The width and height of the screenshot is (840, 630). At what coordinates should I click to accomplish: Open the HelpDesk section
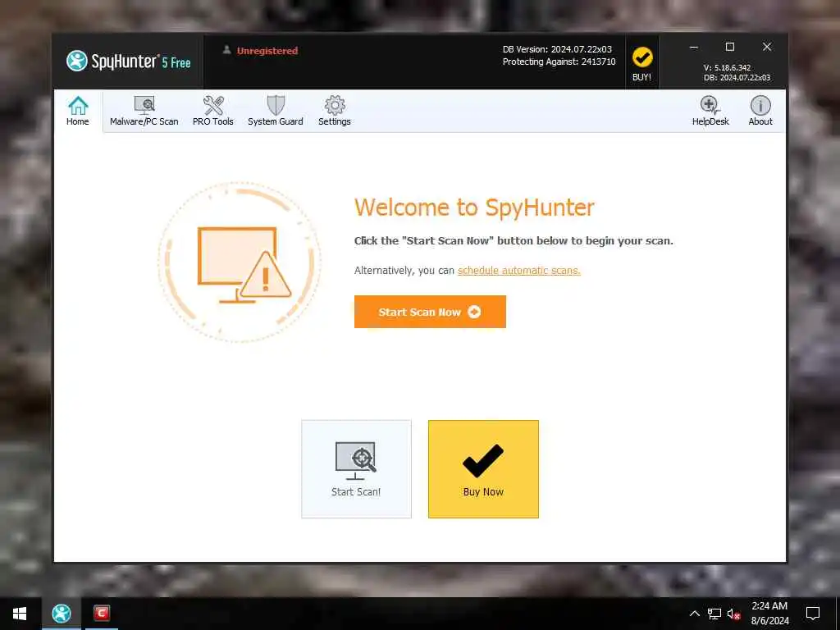tap(710, 111)
